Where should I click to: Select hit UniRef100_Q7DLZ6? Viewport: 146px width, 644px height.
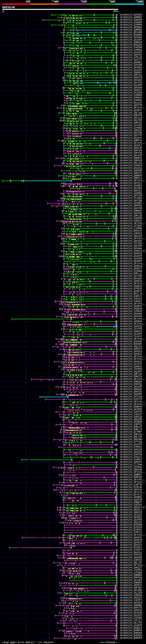131,58
